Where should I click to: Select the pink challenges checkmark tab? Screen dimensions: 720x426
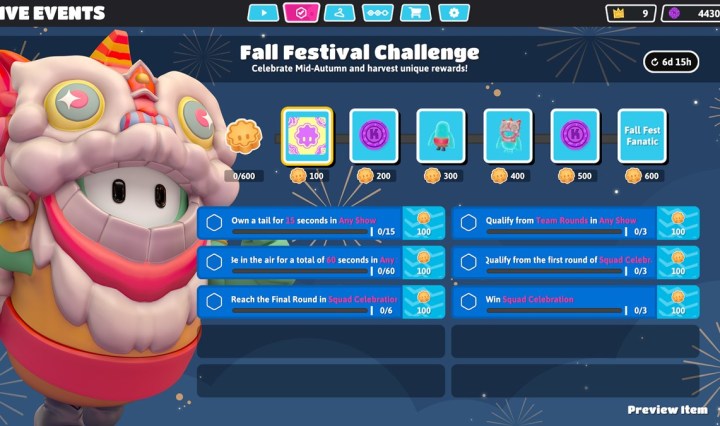click(301, 13)
